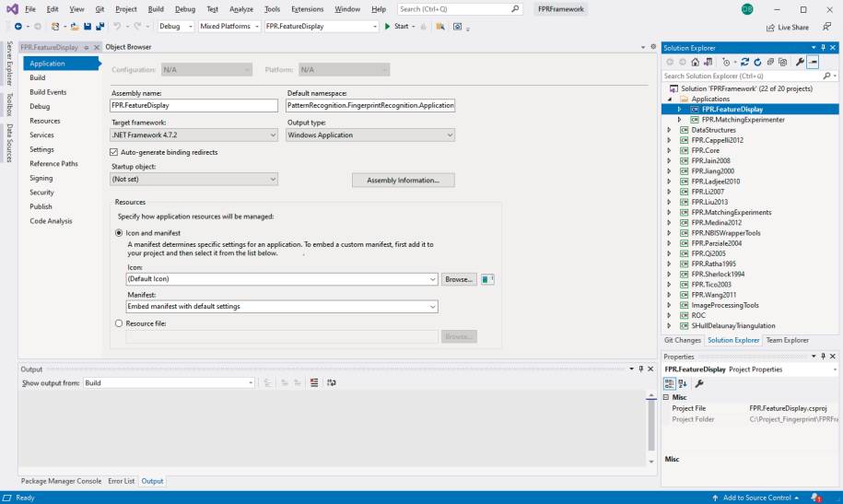This screenshot has width=843, height=504.
Task: Open the Build menu
Action: click(156, 9)
